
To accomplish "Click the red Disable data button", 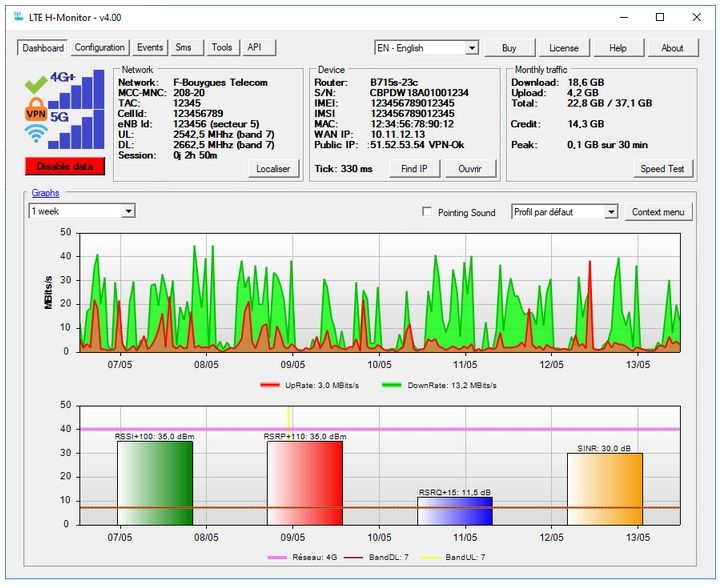I will point(65,166).
